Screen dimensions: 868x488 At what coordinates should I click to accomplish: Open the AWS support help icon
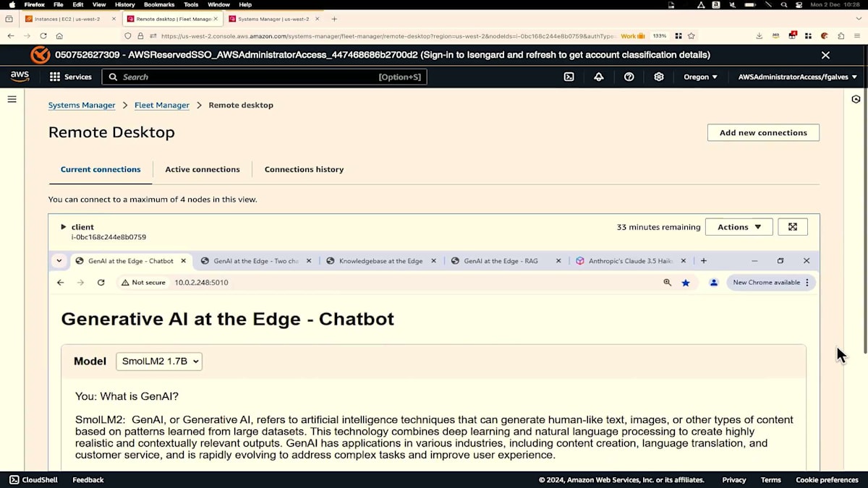click(629, 77)
